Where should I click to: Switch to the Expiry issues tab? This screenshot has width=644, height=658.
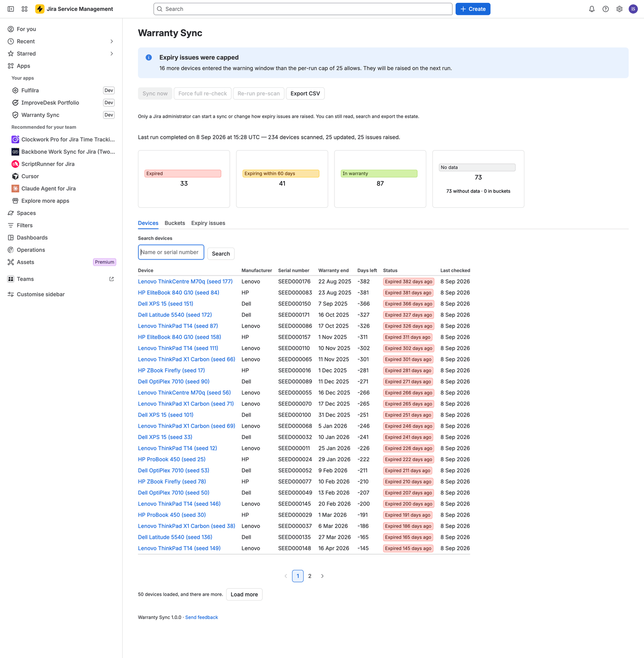coord(208,223)
